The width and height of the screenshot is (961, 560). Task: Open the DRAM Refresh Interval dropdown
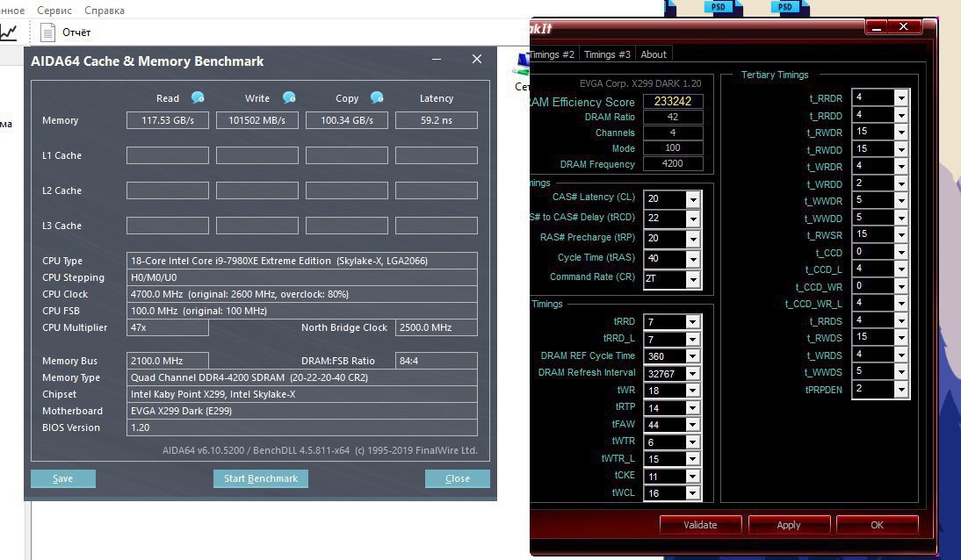click(692, 374)
